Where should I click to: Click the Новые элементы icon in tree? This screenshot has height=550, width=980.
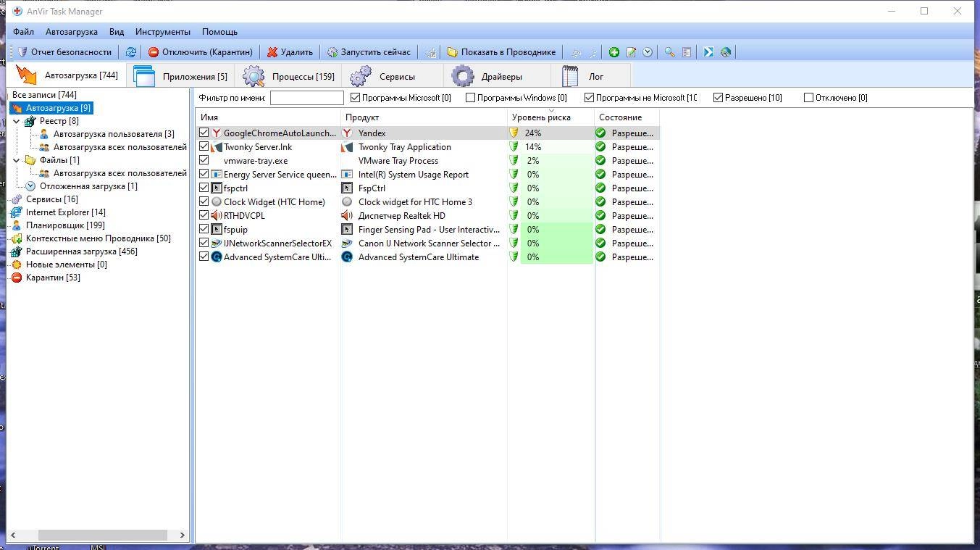point(17,264)
